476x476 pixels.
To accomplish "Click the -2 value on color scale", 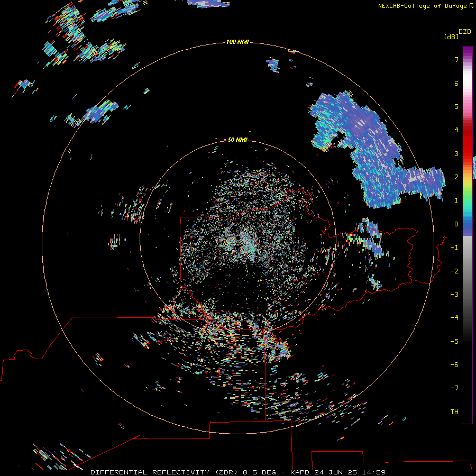I will tap(454, 271).
